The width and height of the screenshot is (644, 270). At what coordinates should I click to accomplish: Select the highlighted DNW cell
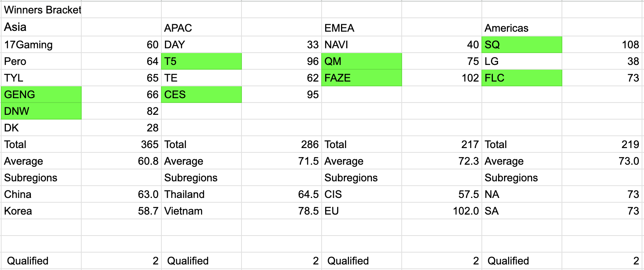(x=41, y=111)
